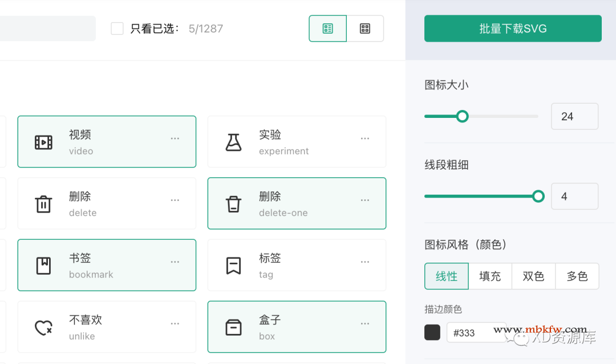Select the bookmark icon
Image resolution: width=616 pixels, height=364 pixels.
[43, 266]
